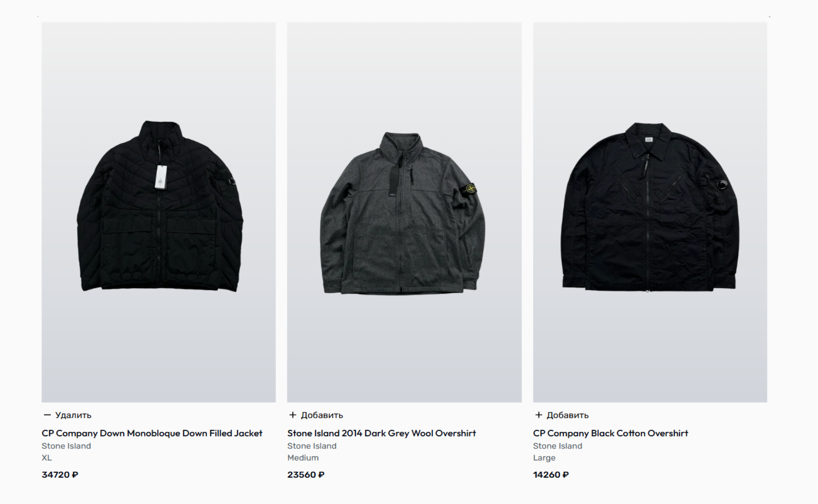Open CP Company Black Cotton Overshirt title
The height and width of the screenshot is (504, 818).
tap(611, 433)
